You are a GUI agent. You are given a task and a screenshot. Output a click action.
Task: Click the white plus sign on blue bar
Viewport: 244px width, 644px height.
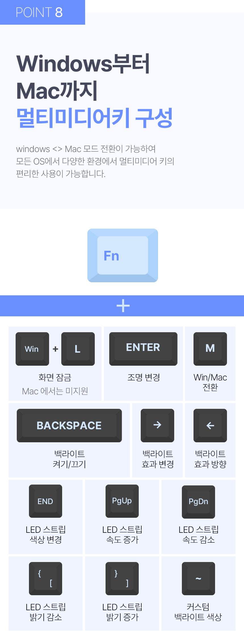(123, 306)
